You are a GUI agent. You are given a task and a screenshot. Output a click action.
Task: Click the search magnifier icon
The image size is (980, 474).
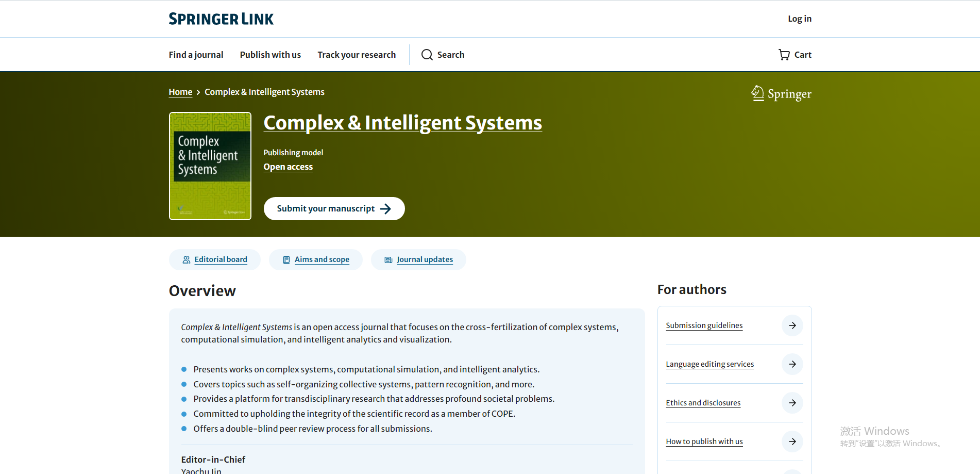point(427,55)
